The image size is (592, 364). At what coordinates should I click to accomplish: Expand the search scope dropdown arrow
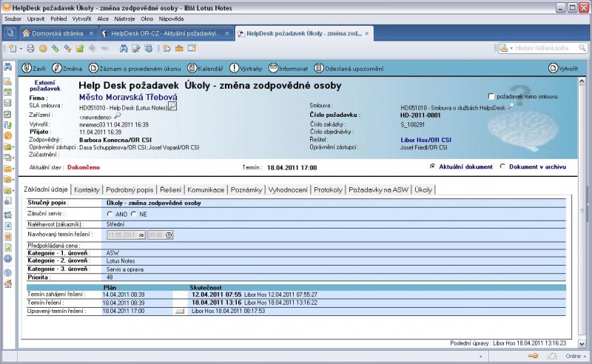pos(511,49)
